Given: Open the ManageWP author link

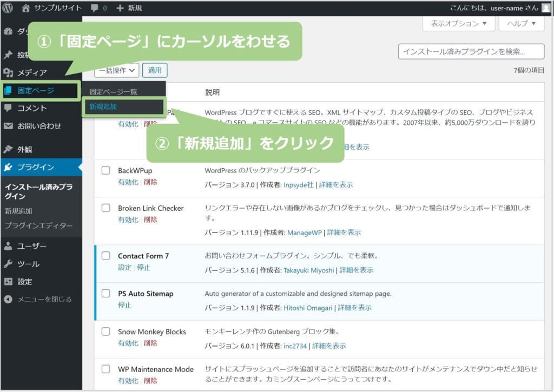Looking at the screenshot, I should pos(305,232).
